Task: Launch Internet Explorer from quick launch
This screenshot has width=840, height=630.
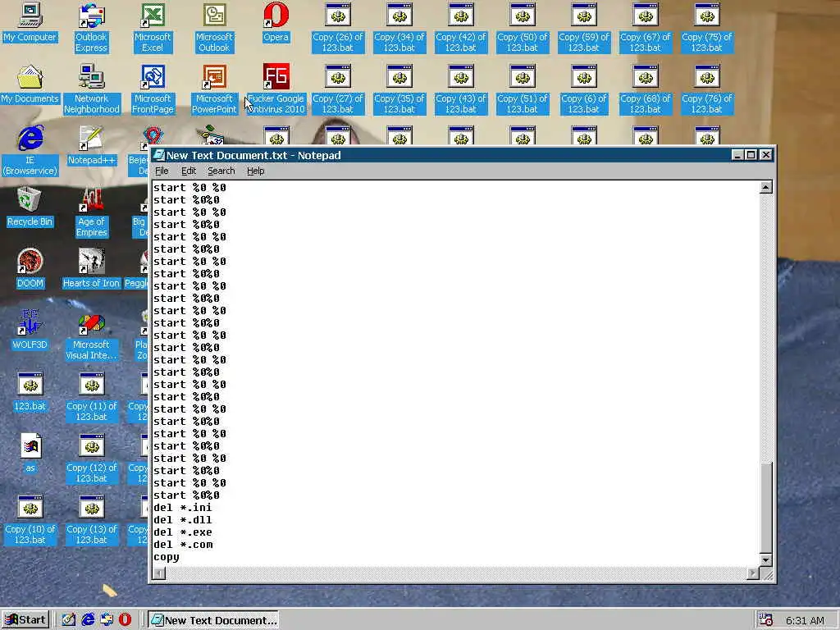Action: pos(88,620)
